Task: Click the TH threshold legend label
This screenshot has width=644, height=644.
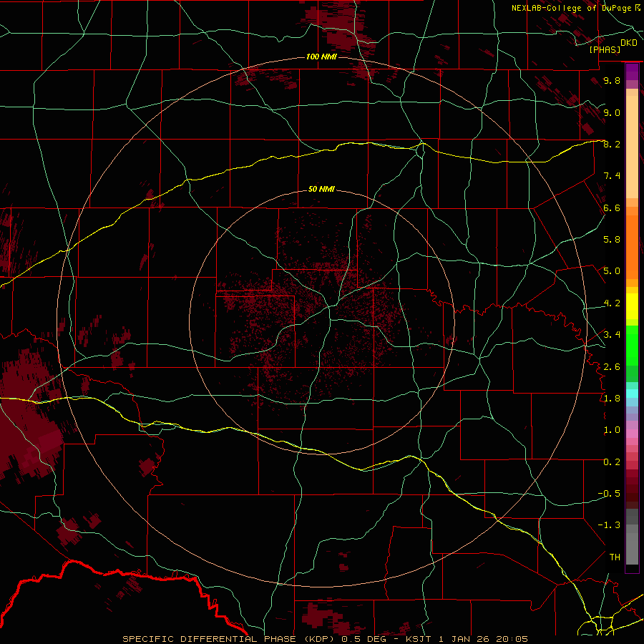Action: pos(615,557)
